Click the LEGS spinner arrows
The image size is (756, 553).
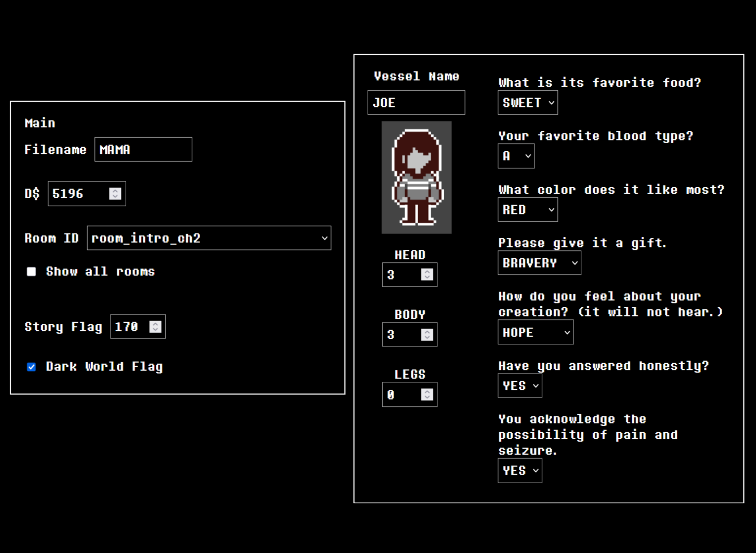pyautogui.click(x=427, y=394)
